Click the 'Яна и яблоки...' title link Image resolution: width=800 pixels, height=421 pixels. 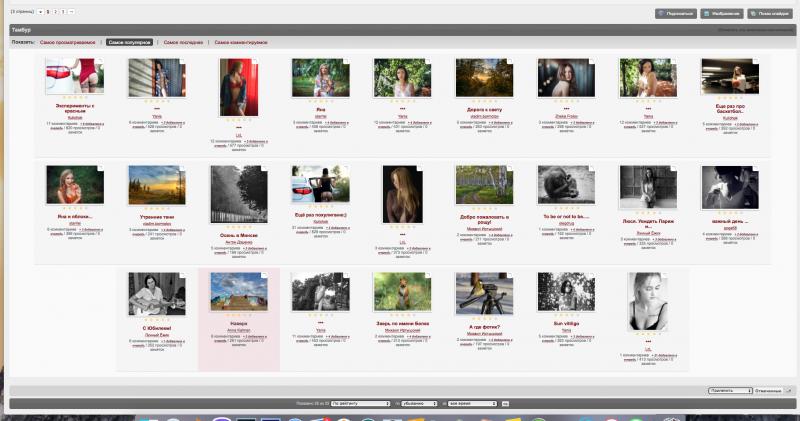[74, 216]
